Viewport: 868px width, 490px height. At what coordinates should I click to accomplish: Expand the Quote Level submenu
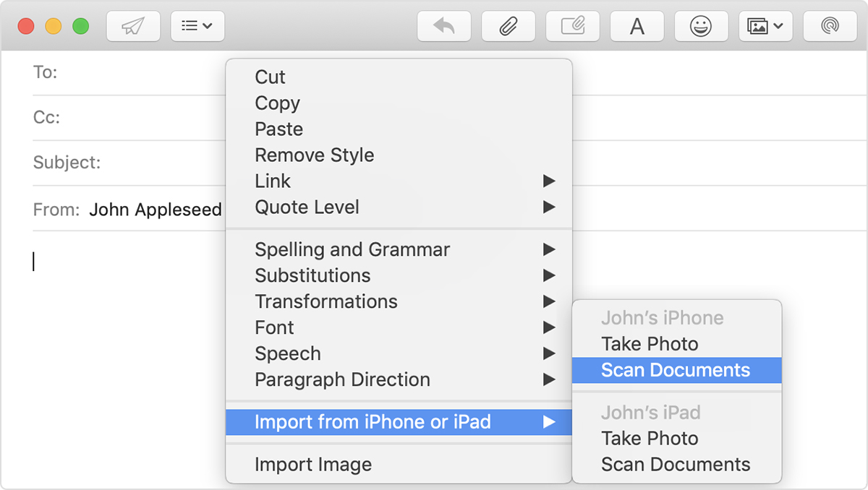coord(399,207)
